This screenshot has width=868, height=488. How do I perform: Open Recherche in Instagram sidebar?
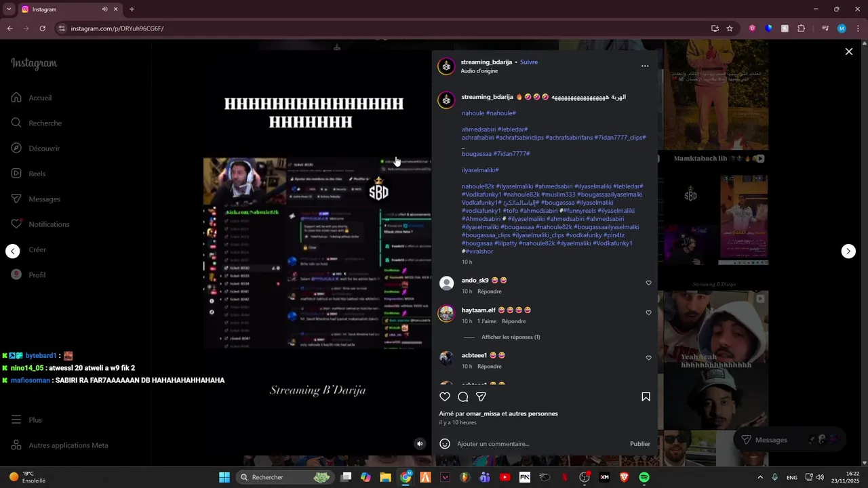click(36, 123)
